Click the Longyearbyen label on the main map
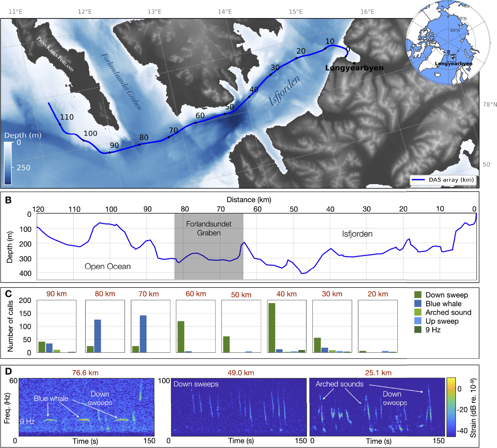497x448 pixels. [354, 68]
